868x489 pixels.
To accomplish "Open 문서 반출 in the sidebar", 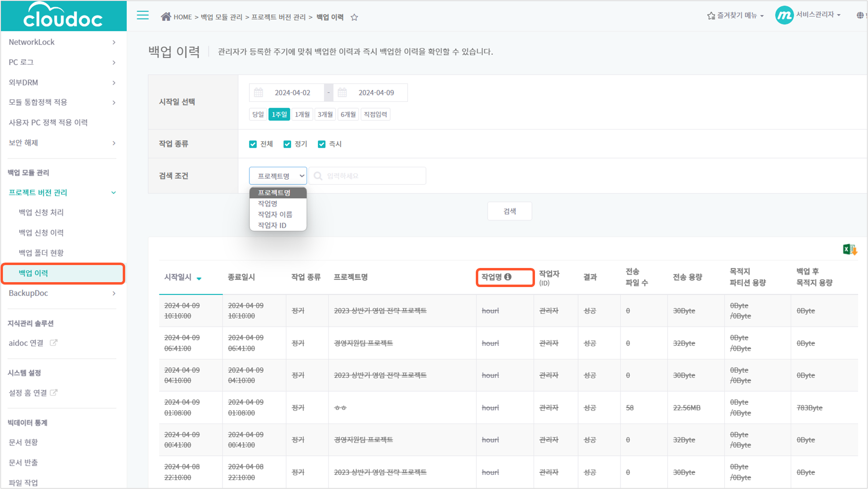I will 23,463.
